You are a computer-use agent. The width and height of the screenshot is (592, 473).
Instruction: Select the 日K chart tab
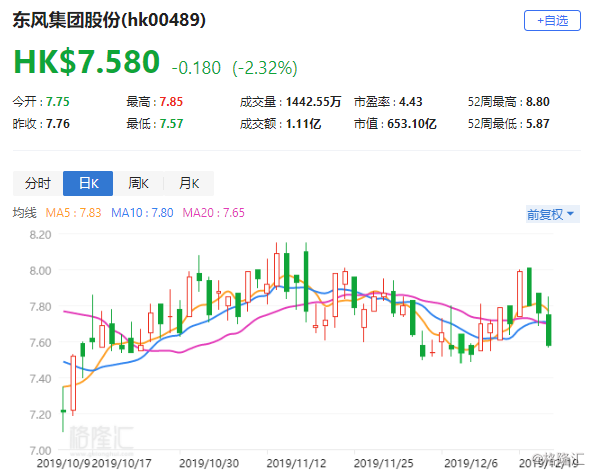[x=88, y=183]
